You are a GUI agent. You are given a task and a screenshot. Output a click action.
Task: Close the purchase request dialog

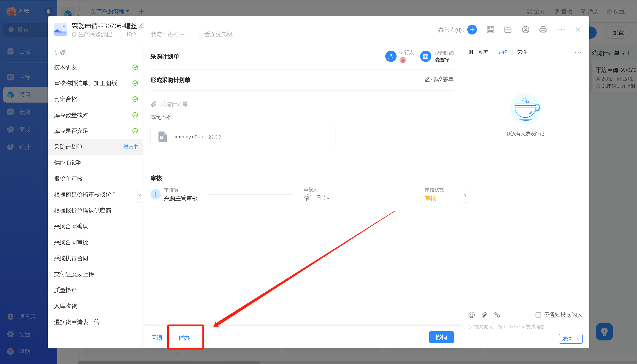point(578,30)
